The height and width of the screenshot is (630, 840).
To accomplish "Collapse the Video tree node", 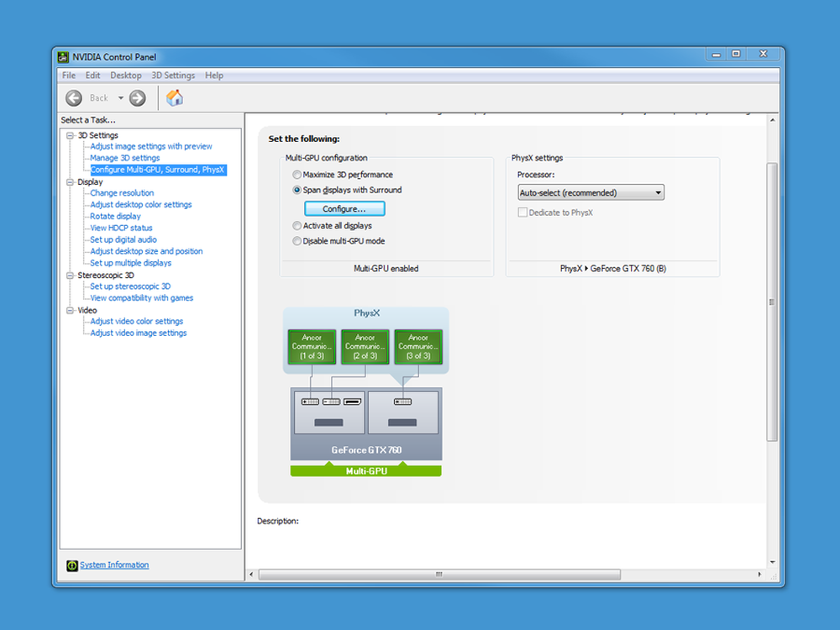I will pos(70,310).
